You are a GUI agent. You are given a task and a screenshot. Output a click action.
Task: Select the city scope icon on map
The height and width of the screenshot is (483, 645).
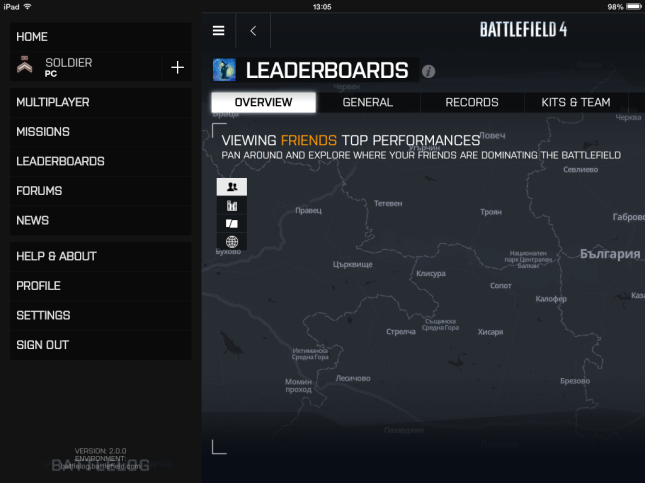[232, 205]
